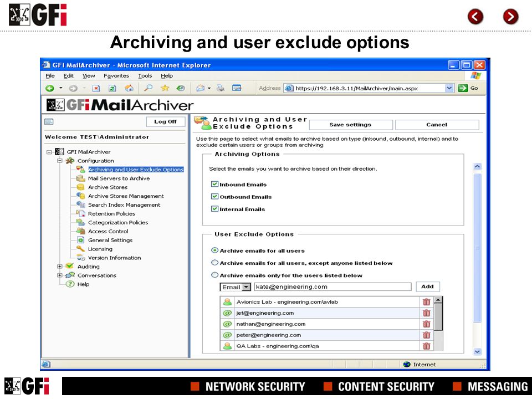Go to the next slide with the right arrow
The height and width of the screenshot is (399, 532).
tap(510, 16)
